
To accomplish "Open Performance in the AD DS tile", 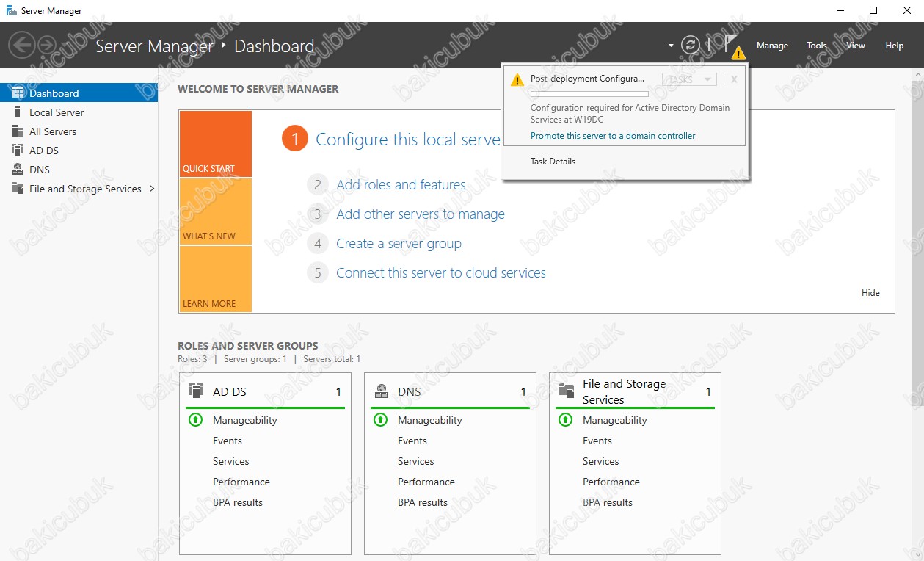I will coord(241,482).
